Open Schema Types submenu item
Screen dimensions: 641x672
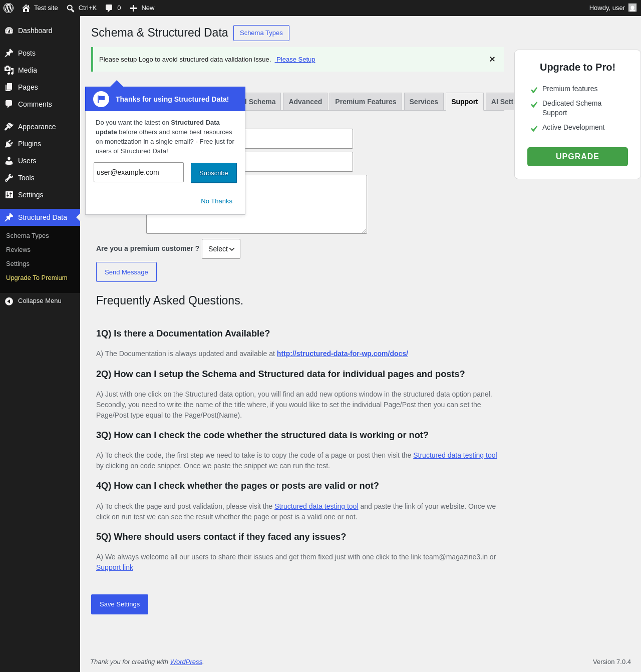(28, 236)
